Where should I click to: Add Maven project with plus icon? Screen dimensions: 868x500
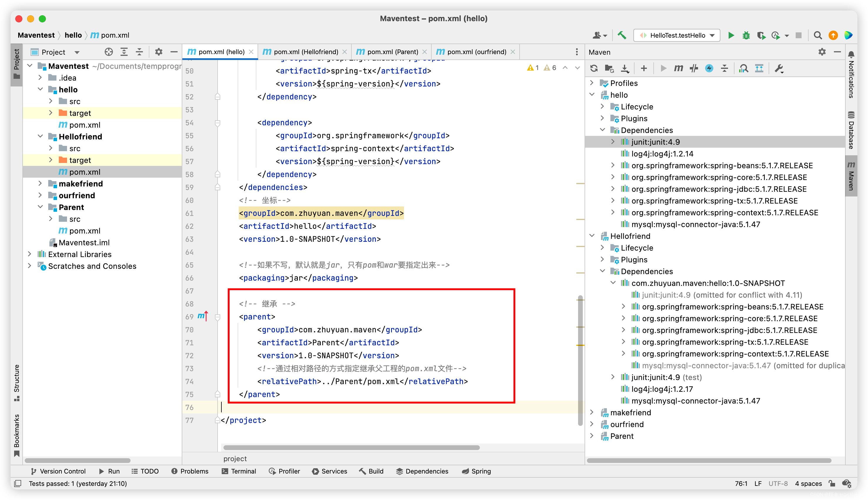pyautogui.click(x=644, y=68)
